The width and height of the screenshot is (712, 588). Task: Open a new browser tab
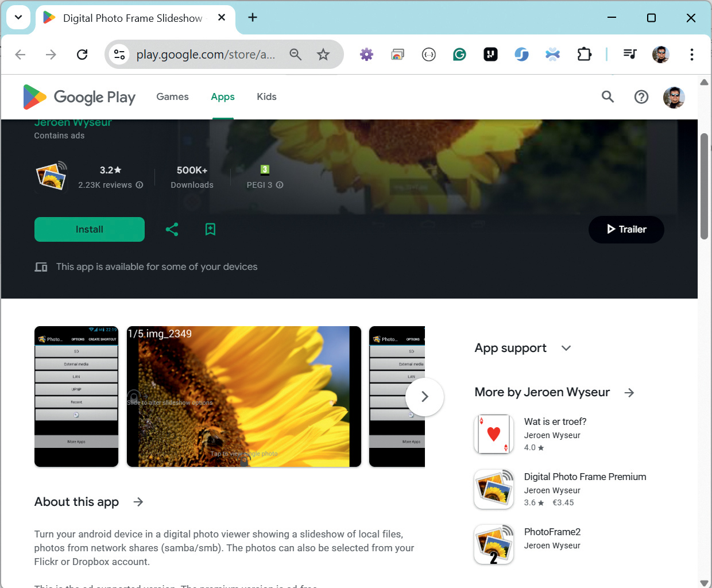253,18
